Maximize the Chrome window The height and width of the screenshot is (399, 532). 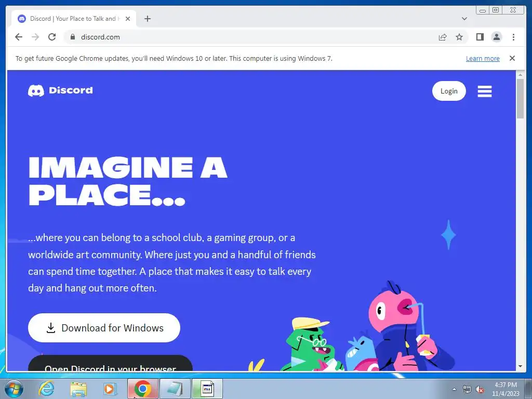tap(495, 10)
